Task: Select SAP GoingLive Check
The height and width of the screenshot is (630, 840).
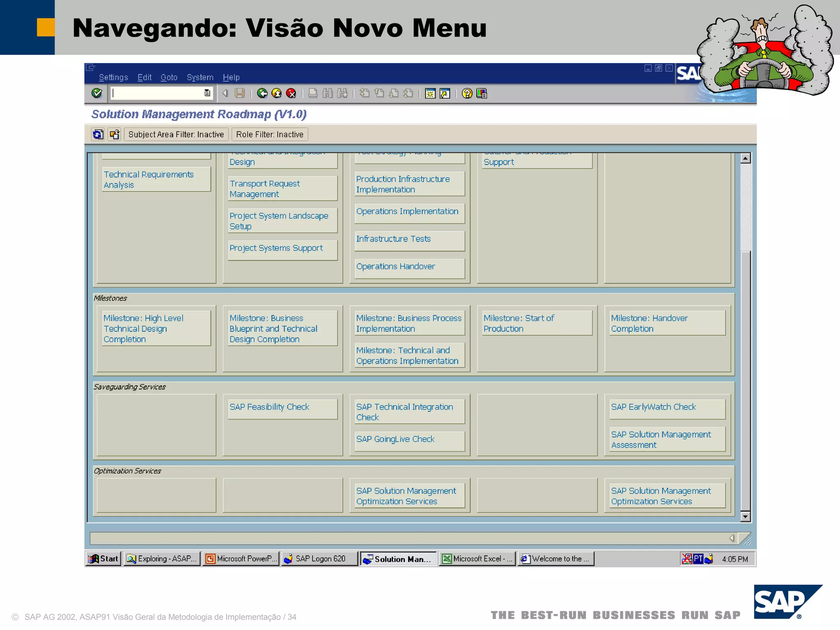Action: pyautogui.click(x=409, y=441)
